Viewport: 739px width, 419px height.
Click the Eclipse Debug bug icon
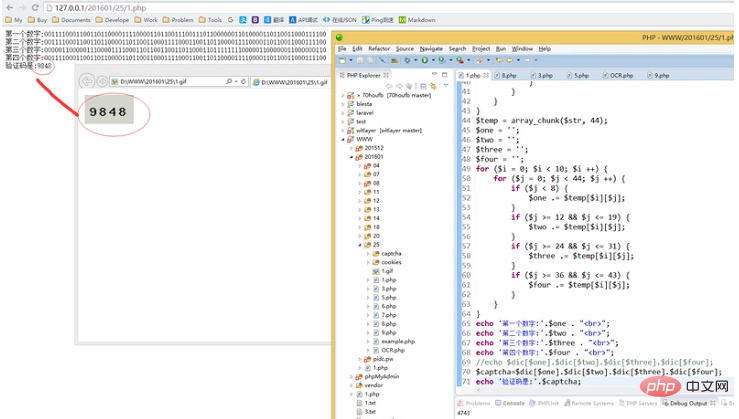tap(406, 60)
